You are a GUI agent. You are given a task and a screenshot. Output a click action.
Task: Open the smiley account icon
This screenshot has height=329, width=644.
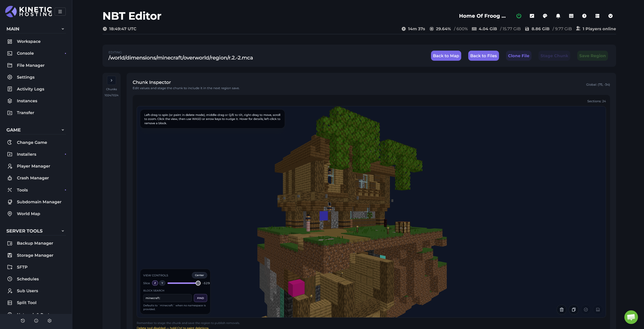click(x=610, y=16)
